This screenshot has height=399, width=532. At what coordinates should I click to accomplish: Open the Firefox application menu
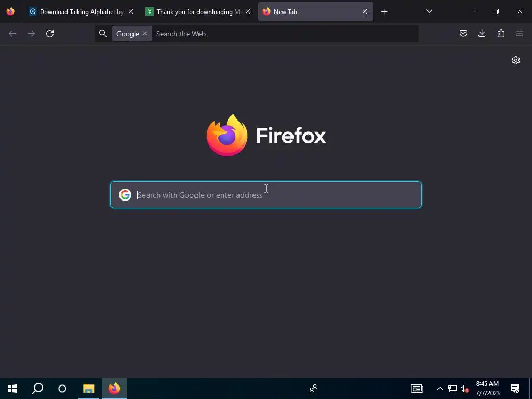click(520, 33)
